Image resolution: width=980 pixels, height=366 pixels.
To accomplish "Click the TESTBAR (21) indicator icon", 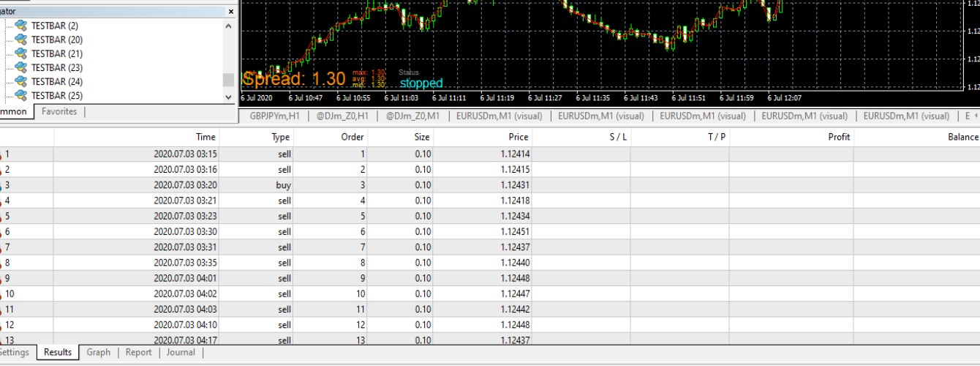I will click(x=21, y=53).
